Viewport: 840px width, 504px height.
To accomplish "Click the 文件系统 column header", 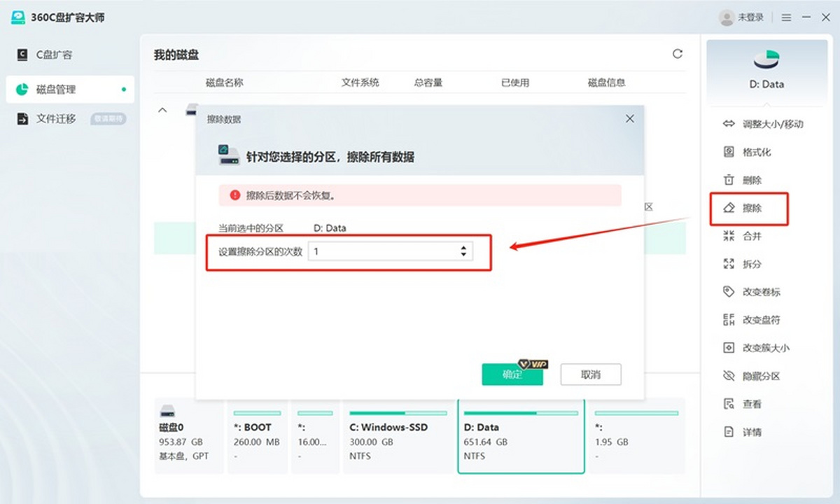I will coord(360,83).
